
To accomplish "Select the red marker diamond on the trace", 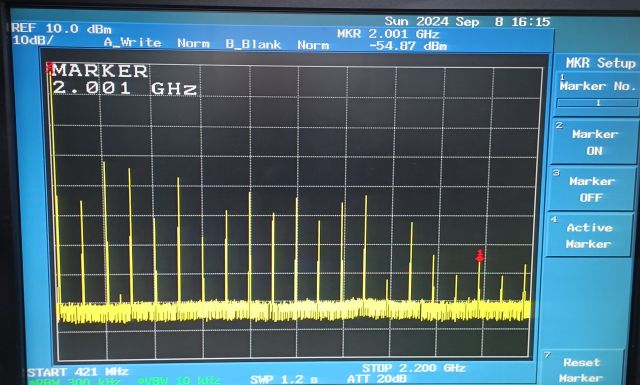I will point(480,256).
